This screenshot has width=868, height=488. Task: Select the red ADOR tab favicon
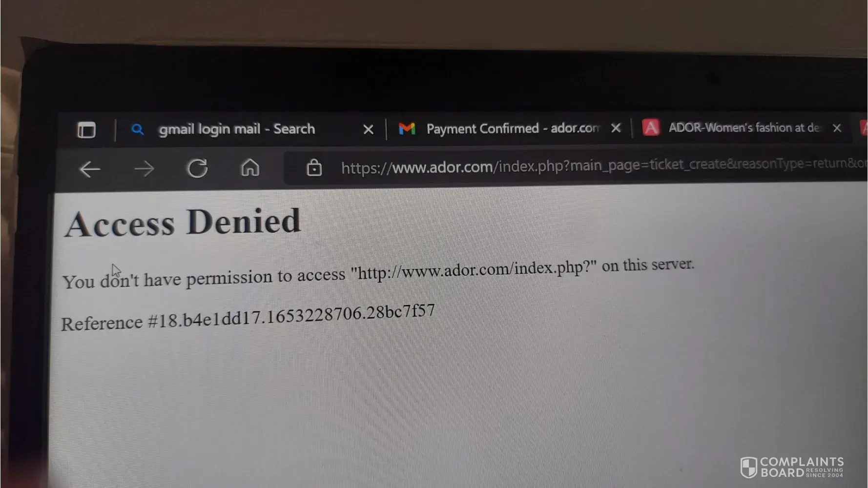click(x=650, y=127)
